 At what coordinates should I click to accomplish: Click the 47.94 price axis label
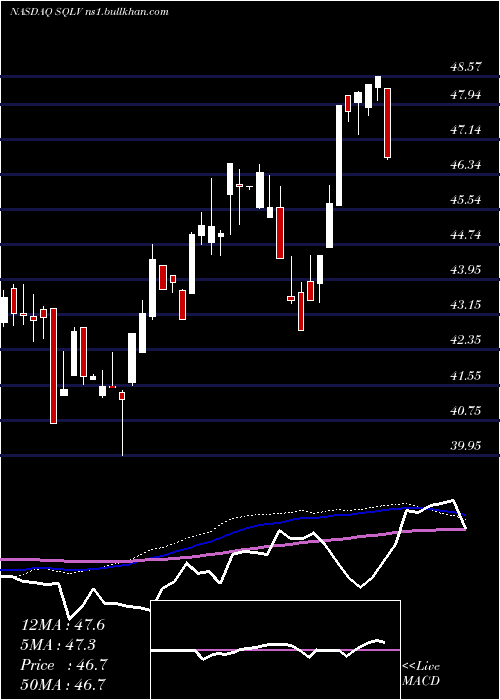pos(466,95)
